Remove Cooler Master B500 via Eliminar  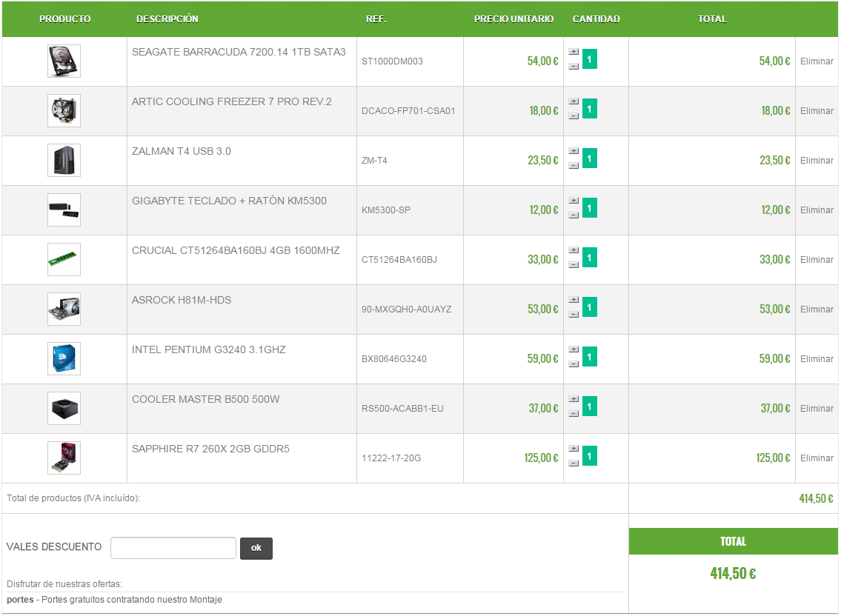click(817, 408)
